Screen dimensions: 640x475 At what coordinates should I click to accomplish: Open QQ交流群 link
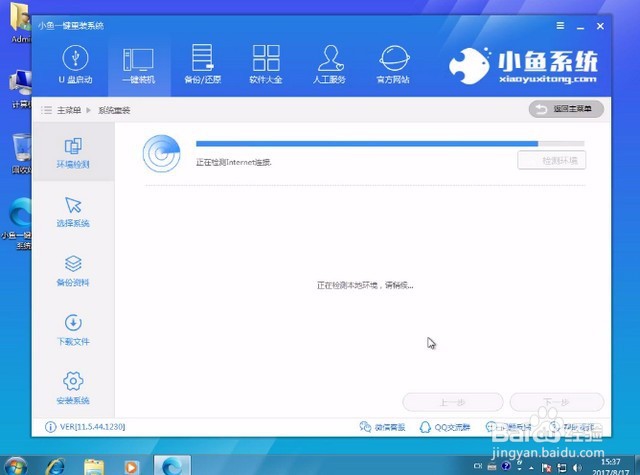pos(445,427)
